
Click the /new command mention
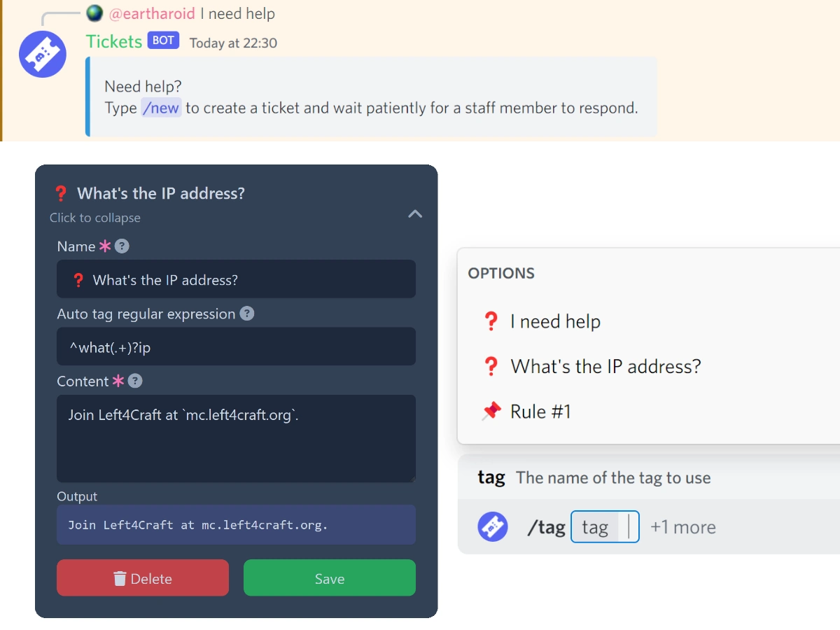pyautogui.click(x=161, y=108)
